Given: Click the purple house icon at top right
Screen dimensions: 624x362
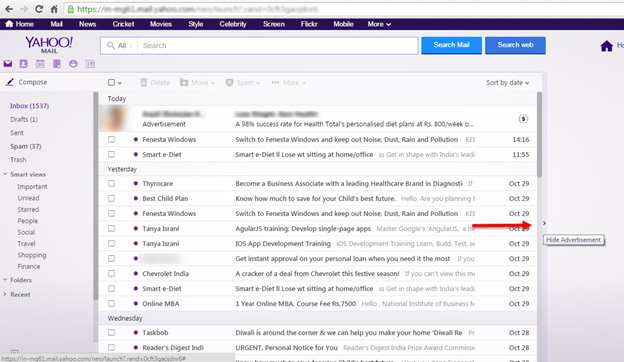Looking at the screenshot, I should (x=606, y=46).
